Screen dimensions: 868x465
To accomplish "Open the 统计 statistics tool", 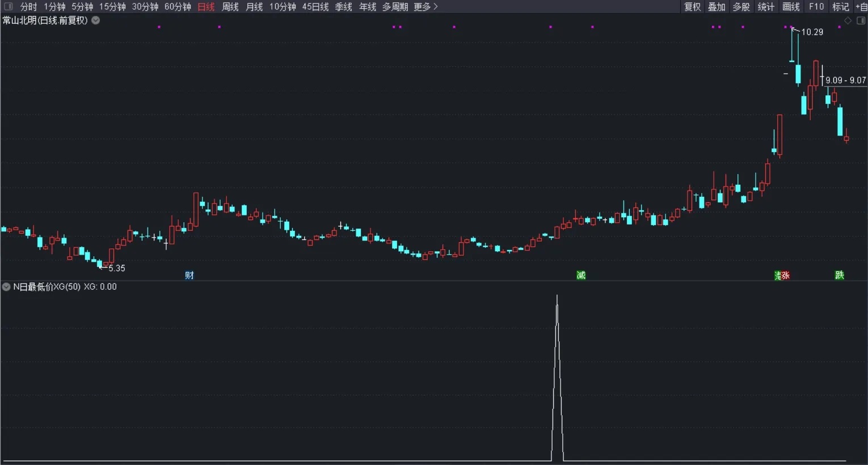I will point(765,6).
